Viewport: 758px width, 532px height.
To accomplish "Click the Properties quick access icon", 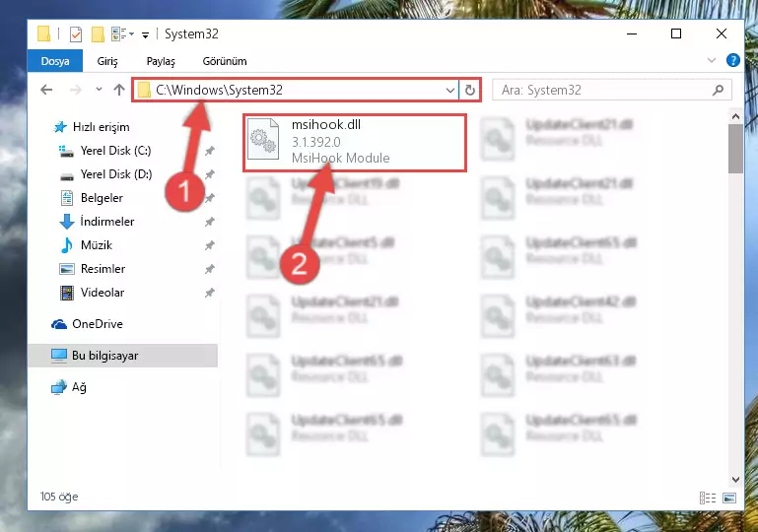I will point(76,34).
